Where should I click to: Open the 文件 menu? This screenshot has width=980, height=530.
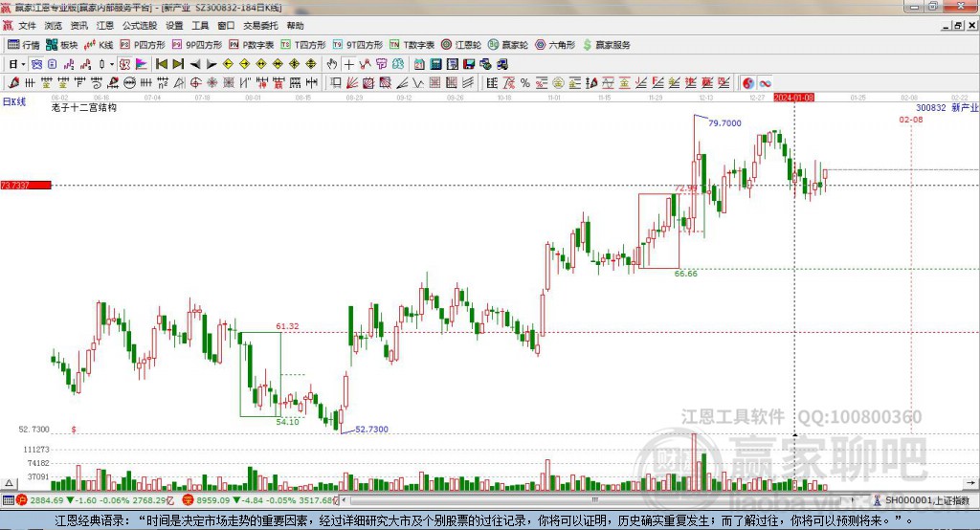click(x=27, y=26)
